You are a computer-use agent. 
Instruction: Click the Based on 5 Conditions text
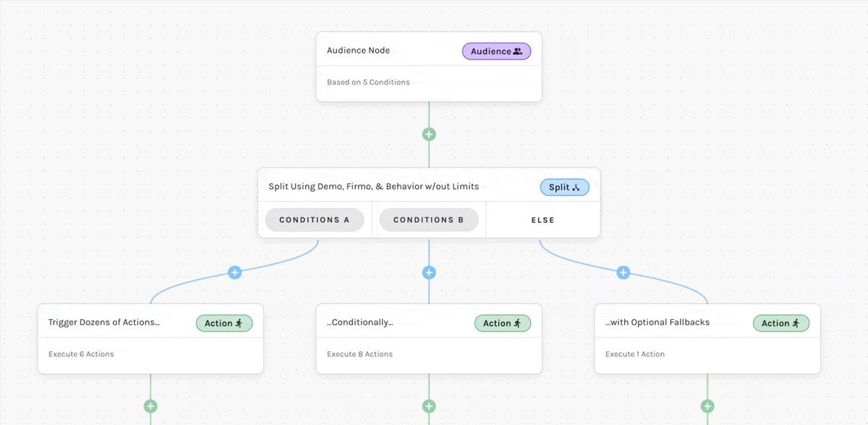pyautogui.click(x=367, y=82)
